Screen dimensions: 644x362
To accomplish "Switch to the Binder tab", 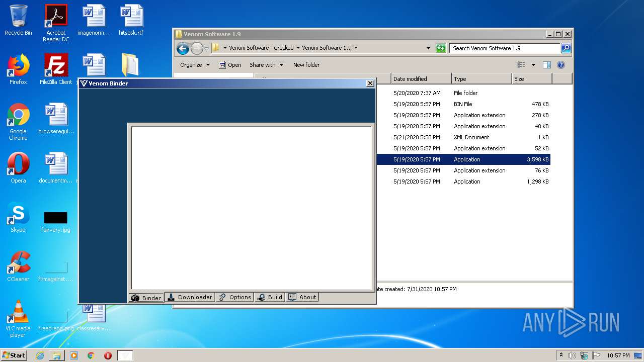I will click(146, 298).
